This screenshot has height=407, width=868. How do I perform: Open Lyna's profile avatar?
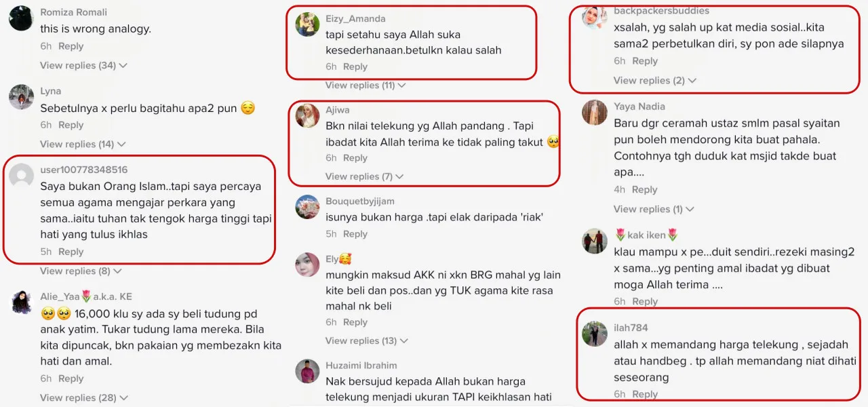(21, 97)
